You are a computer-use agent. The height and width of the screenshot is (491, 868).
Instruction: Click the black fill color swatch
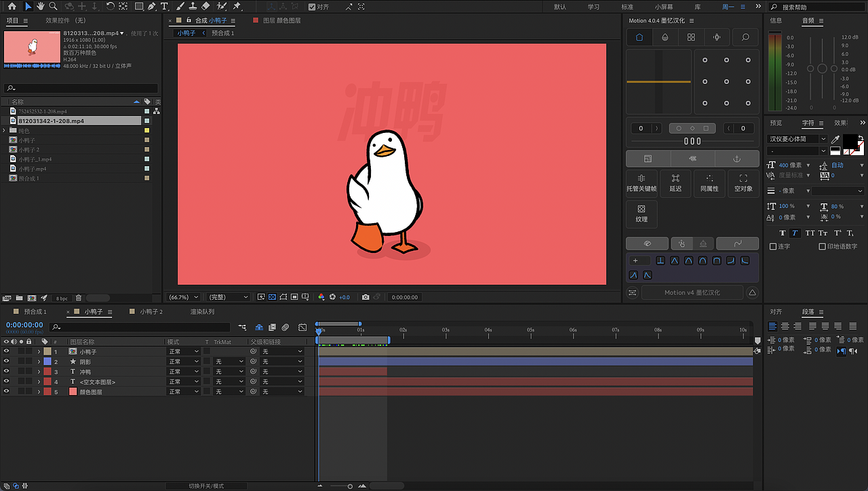(x=850, y=140)
